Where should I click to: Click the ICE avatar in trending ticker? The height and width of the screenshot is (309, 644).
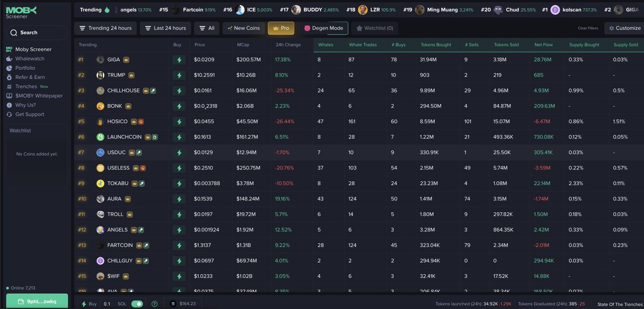click(240, 10)
